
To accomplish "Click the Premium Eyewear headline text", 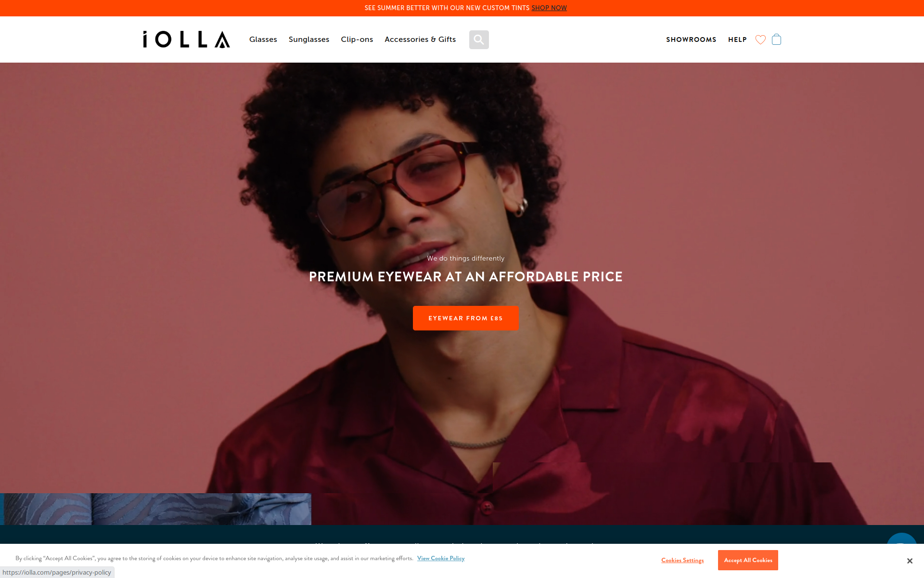I will (x=466, y=277).
